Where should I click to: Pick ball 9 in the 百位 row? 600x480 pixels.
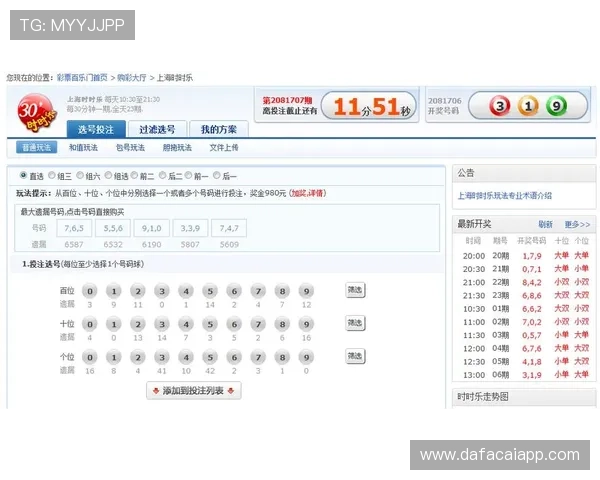click(307, 291)
